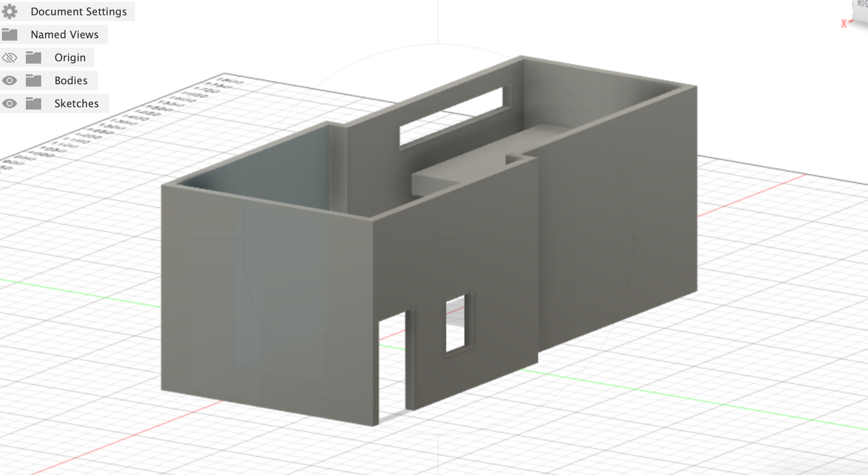Open Named Views in the browser

click(64, 34)
